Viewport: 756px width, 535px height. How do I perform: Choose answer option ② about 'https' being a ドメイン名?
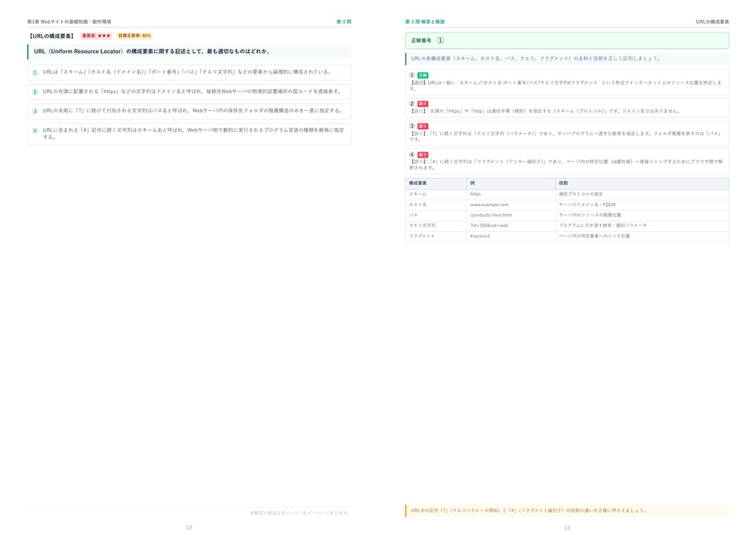(189, 92)
